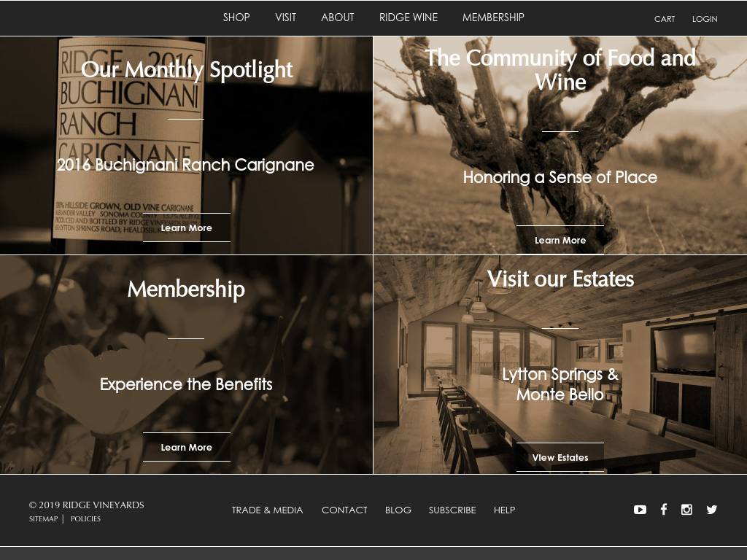
Task: Click the SUBSCRIBE footer link
Action: 452,510
